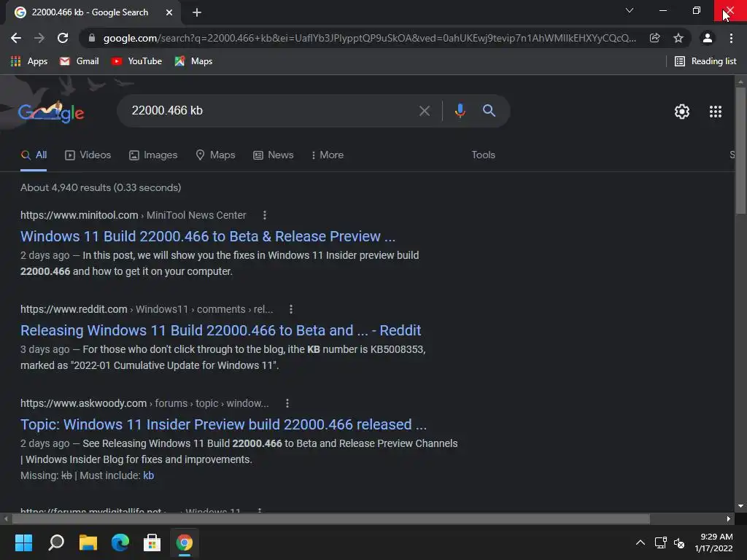Viewport: 747px width, 560px height.
Task: Open File Explorer from taskbar
Action: (x=88, y=542)
